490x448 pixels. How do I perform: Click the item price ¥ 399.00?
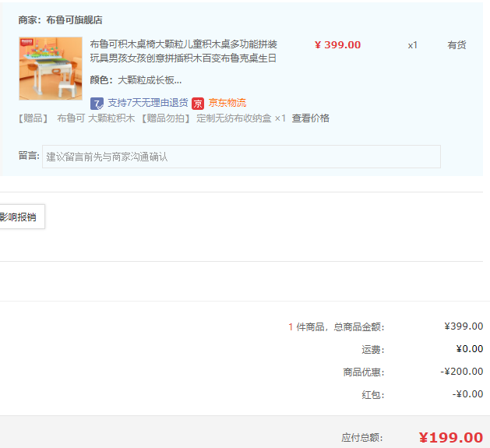tap(337, 45)
